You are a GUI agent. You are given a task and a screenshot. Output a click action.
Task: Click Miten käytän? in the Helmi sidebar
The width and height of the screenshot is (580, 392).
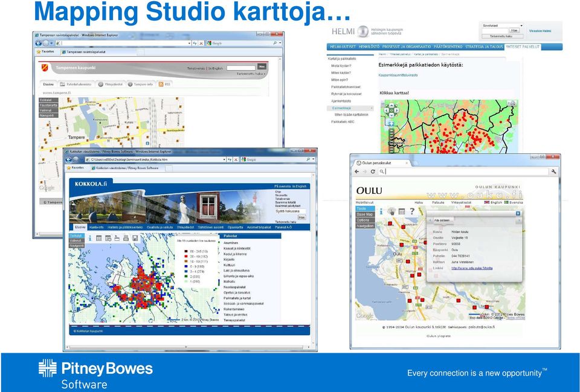pyautogui.click(x=341, y=73)
